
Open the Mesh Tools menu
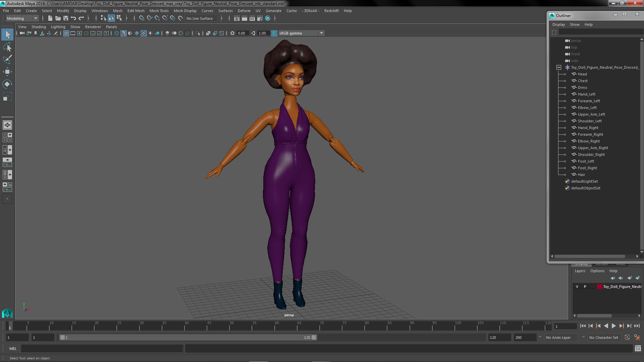159,11
